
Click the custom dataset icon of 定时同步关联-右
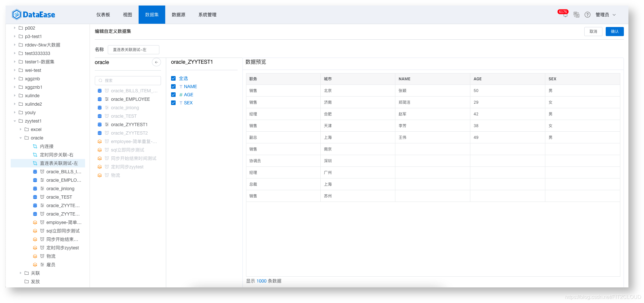click(x=35, y=155)
